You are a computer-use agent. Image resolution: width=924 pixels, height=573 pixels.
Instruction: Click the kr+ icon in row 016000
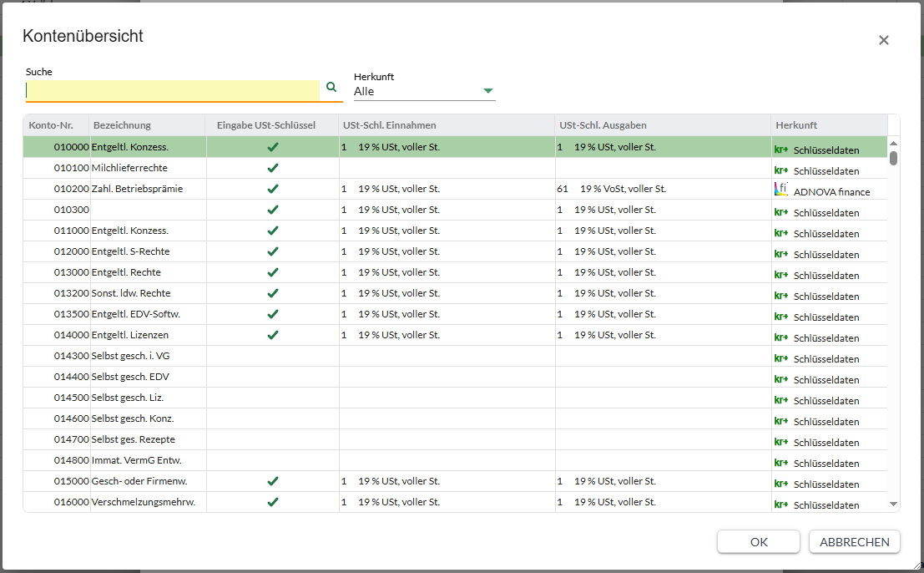click(x=780, y=505)
